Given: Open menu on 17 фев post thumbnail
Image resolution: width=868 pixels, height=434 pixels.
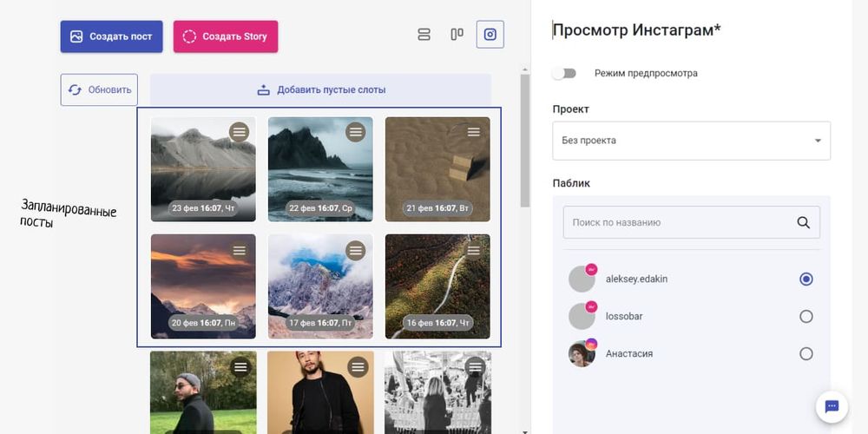Looking at the screenshot, I should point(356,250).
